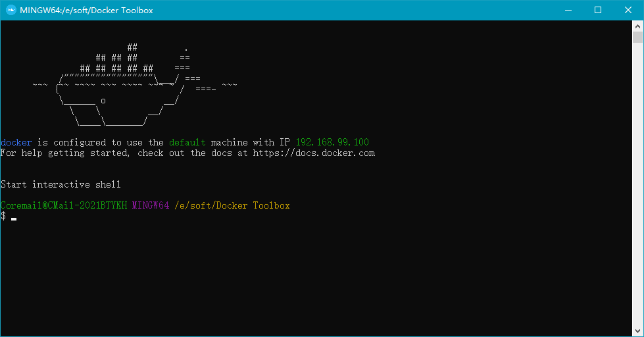The height and width of the screenshot is (337, 644).
Task: Click the https://docs.docker.com URL text
Action: pyautogui.click(x=314, y=153)
